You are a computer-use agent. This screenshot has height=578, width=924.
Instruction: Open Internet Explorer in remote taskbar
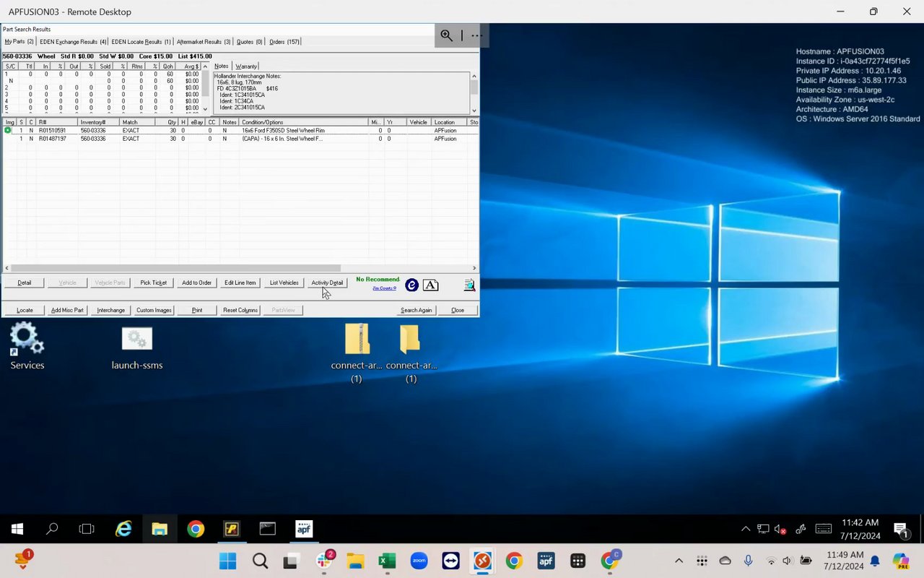[123, 529]
